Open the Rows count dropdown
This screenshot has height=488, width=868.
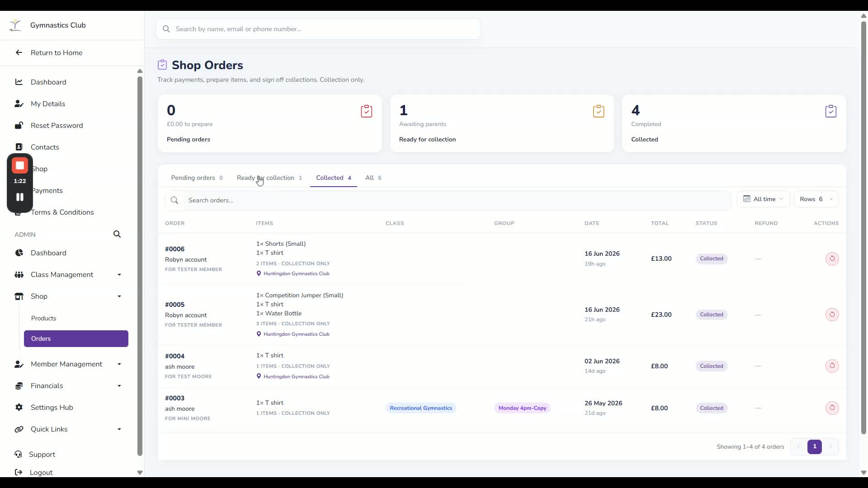(816, 199)
